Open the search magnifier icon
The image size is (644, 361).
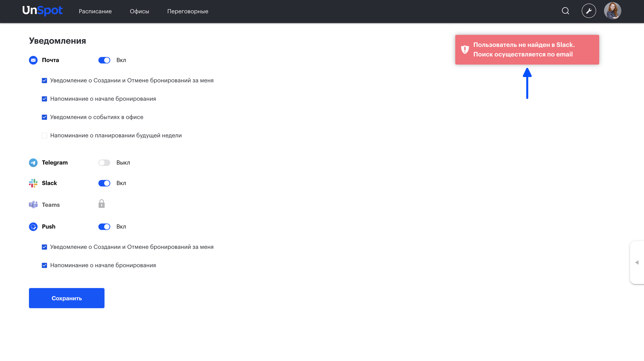point(565,11)
